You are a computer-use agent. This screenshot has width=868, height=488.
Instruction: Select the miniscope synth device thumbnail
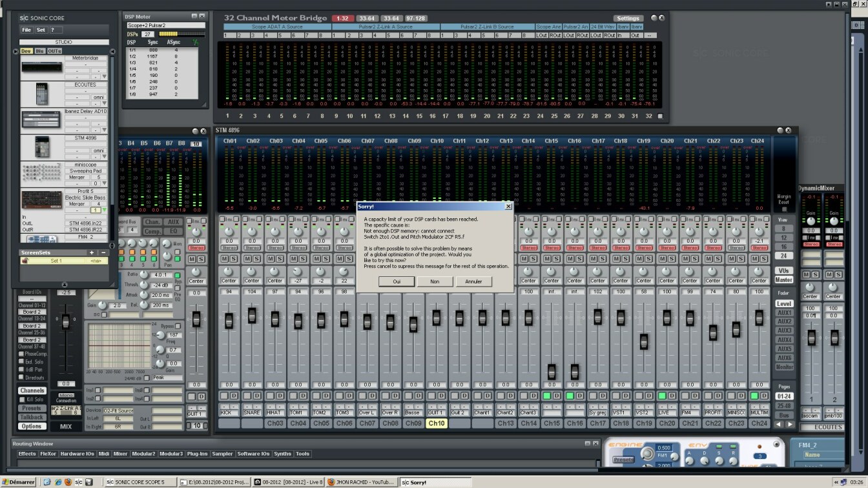[x=41, y=173]
